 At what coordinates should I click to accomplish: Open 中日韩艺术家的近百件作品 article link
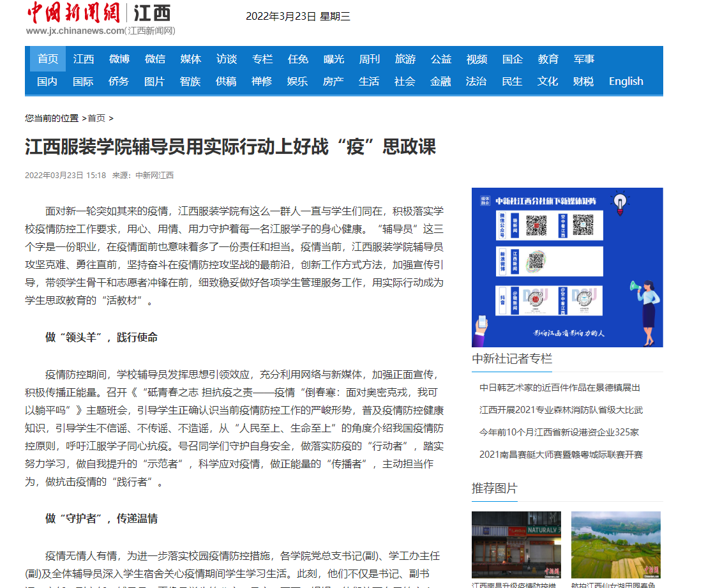pyautogui.click(x=560, y=388)
